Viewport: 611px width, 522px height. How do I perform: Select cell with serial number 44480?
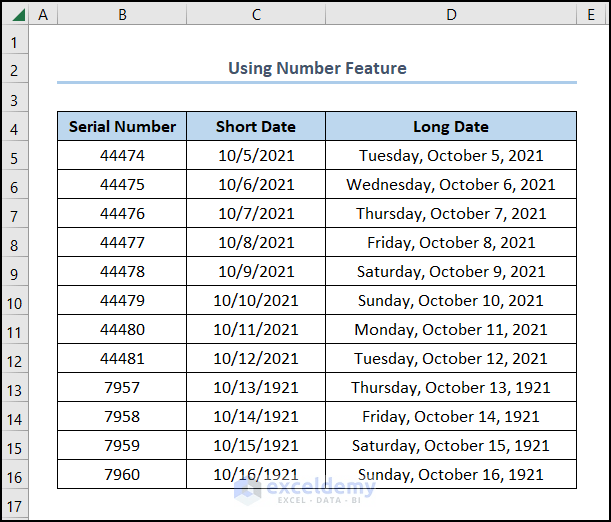click(122, 329)
